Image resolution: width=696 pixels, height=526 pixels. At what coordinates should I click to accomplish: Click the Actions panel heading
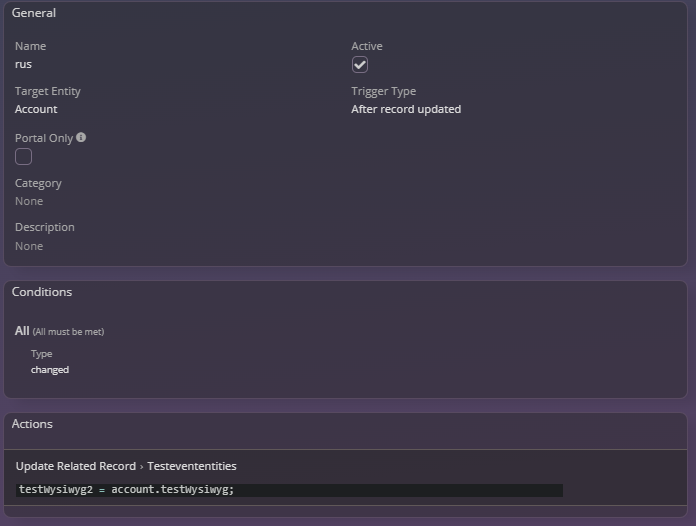coord(32,424)
